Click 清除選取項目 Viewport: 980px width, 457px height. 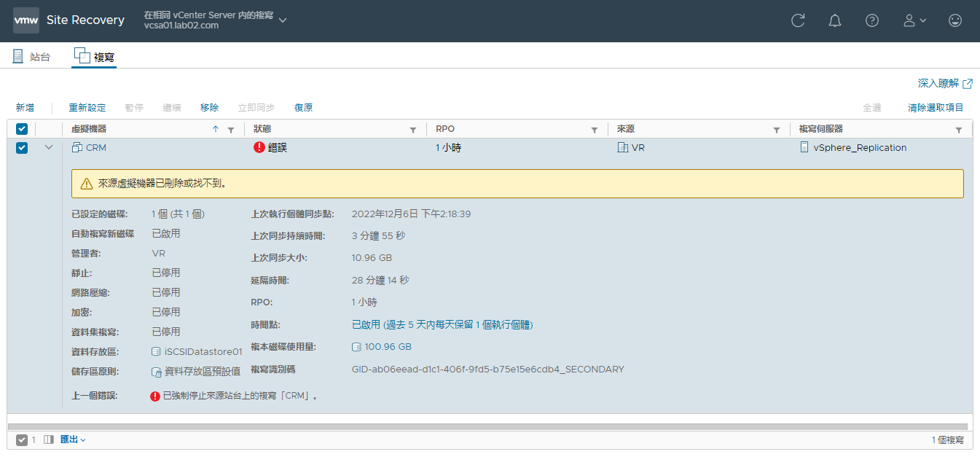click(x=936, y=107)
